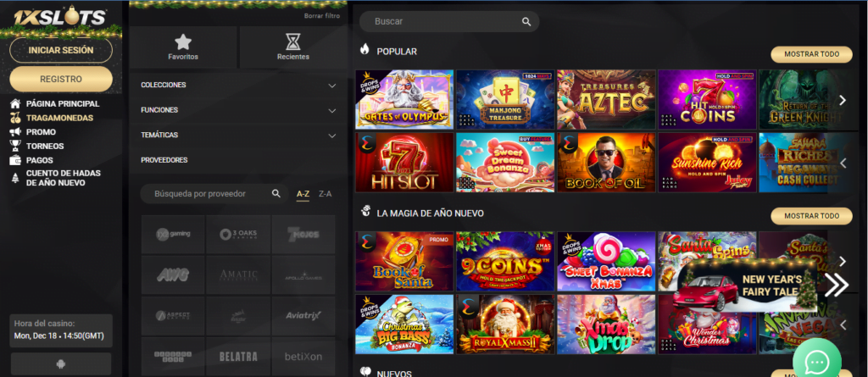868x377 pixels.
Task: Open Royal Xmass II game
Action: pyautogui.click(x=505, y=324)
